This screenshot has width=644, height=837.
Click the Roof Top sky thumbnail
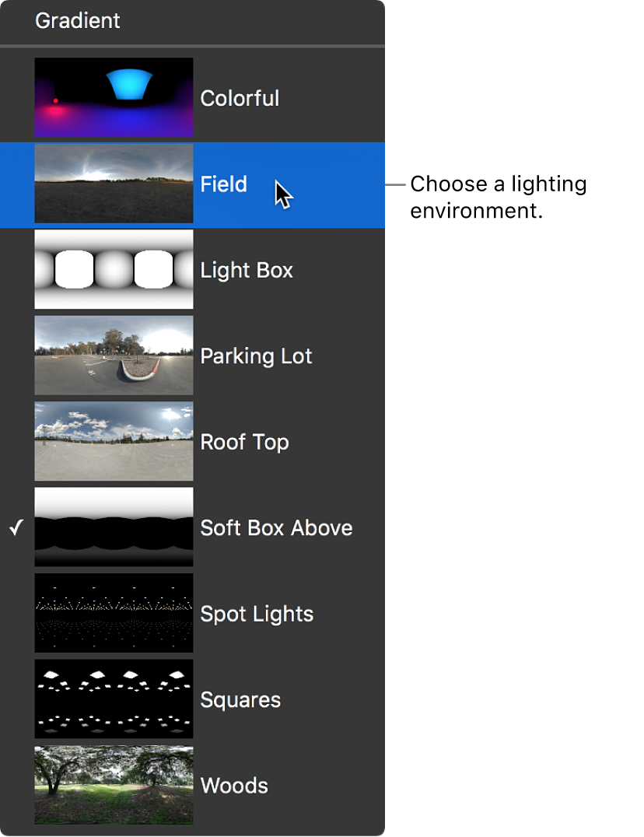click(x=114, y=441)
